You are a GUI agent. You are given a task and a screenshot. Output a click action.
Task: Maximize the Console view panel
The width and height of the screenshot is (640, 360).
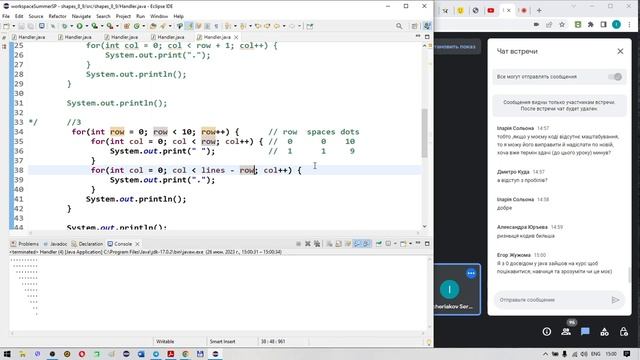click(x=427, y=243)
